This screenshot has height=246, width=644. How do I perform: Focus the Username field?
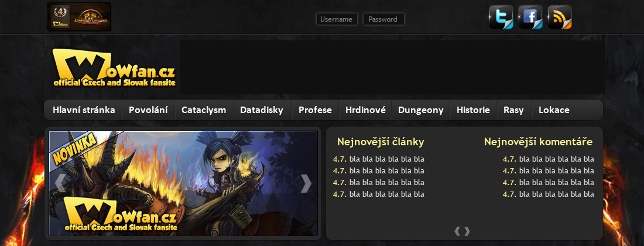pyautogui.click(x=337, y=19)
